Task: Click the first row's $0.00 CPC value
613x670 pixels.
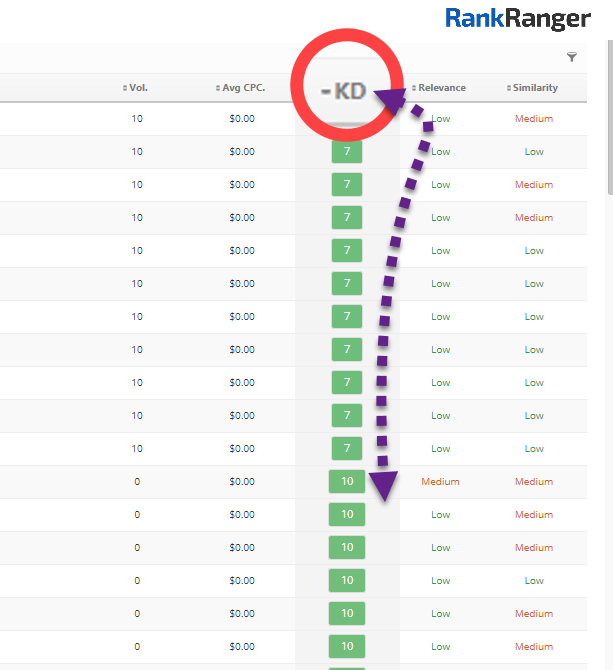Action: pos(241,119)
